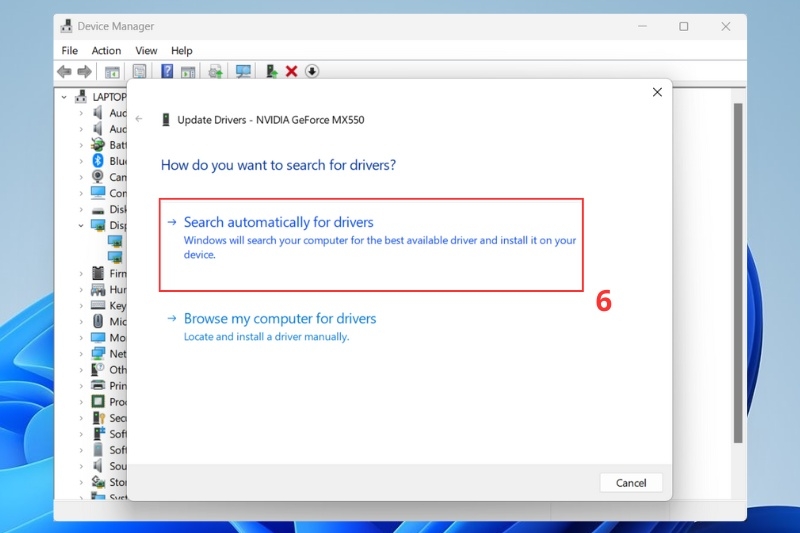Select the 'Oth' other devices row label

coord(118,370)
